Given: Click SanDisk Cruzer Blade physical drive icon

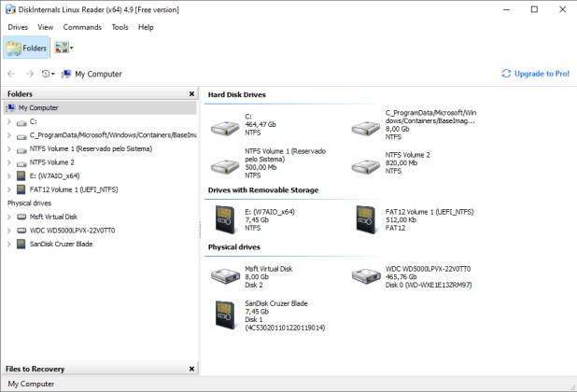Looking at the screenshot, I should point(225,315).
